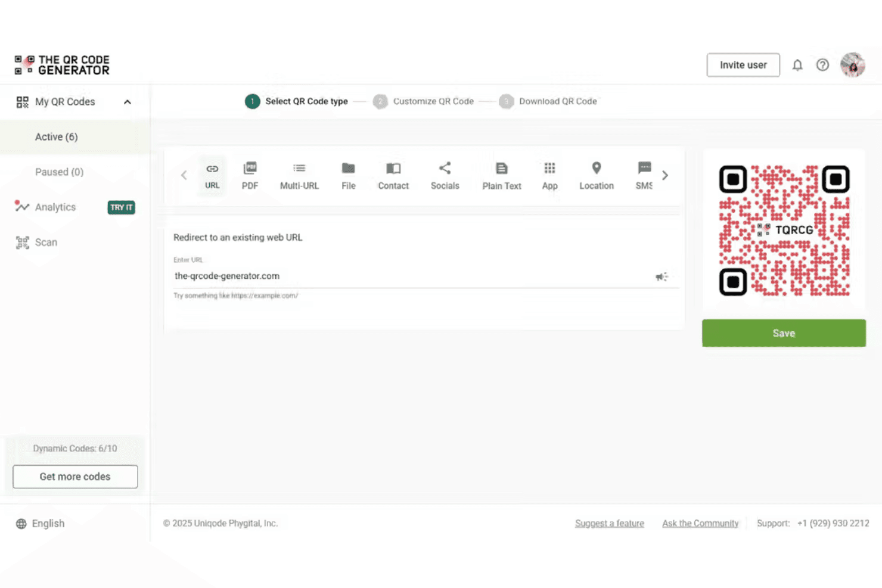Pick the Multi-URL QR code type
This screenshot has height=588, width=882.
pos(299,176)
